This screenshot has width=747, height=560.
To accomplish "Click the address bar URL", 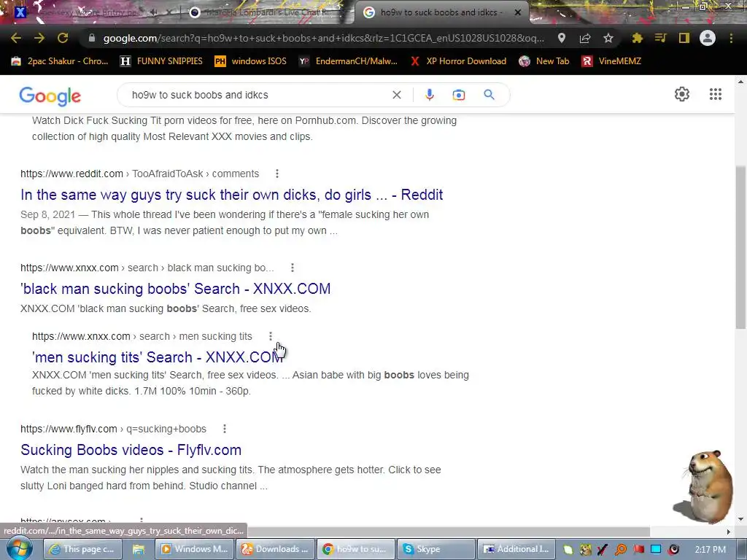I will coord(324,38).
